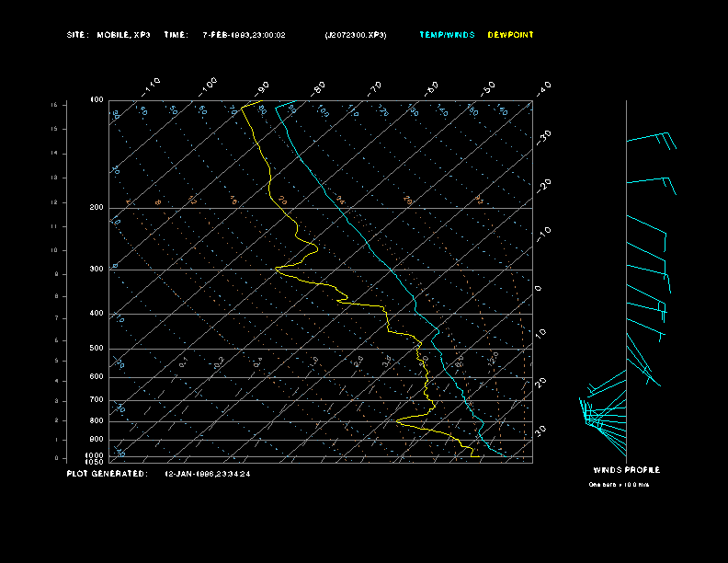The height and width of the screenshot is (563, 728).
Task: Click the 100 pressure level label
Action: [x=97, y=100]
